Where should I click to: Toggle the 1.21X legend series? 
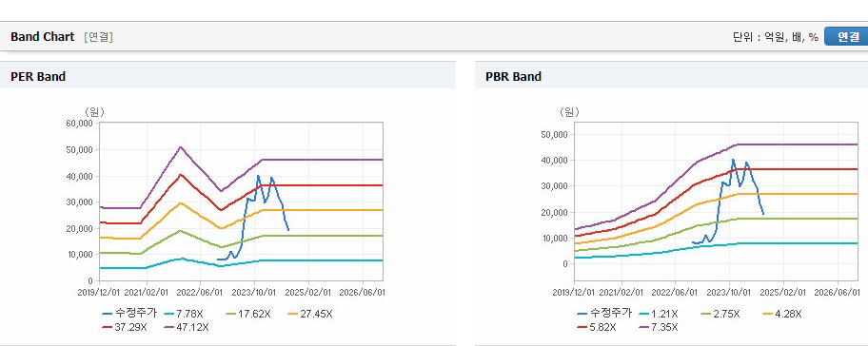point(659,314)
